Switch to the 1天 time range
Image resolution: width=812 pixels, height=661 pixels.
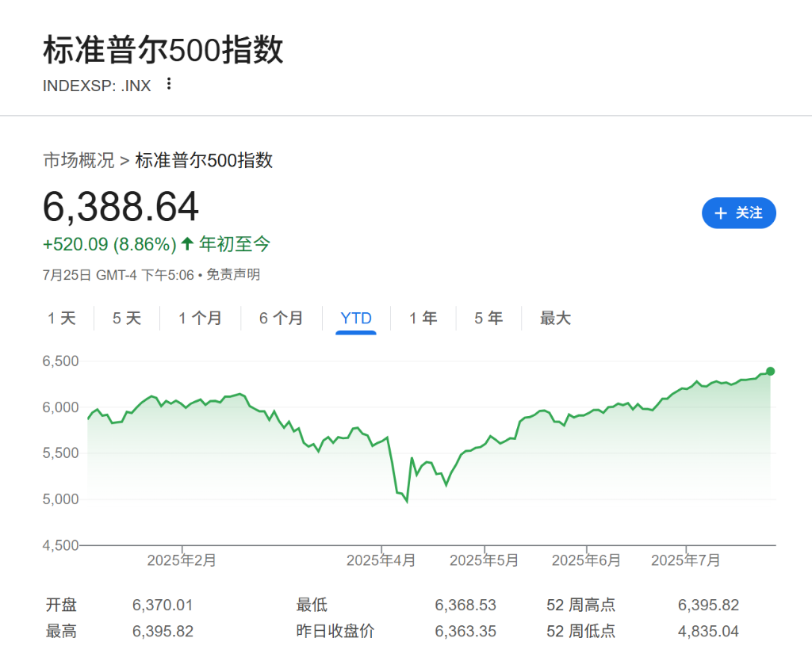[62, 318]
